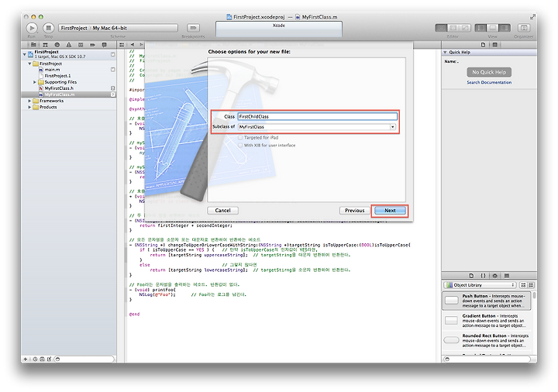
Task: Show Media library tab
Action: (x=507, y=276)
